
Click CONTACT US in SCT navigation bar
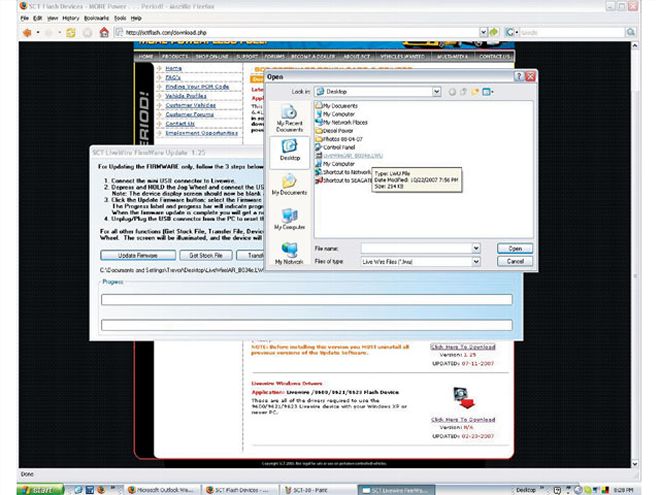click(495, 56)
